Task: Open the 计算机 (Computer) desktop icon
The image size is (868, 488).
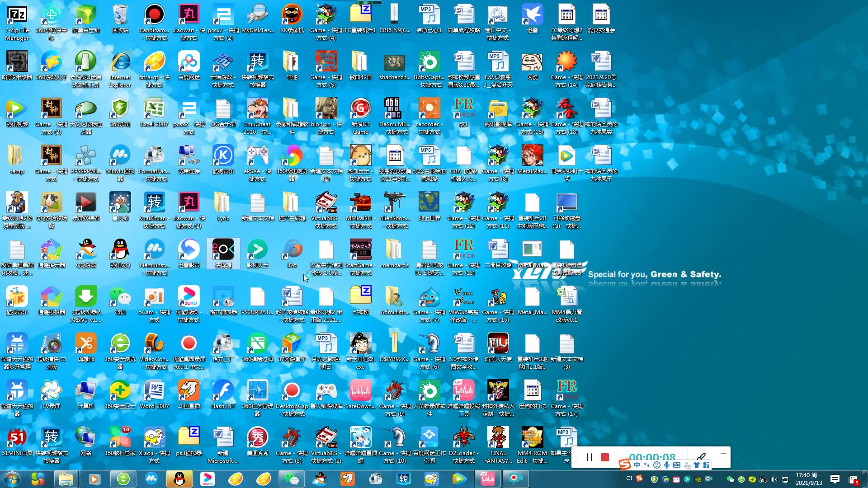Action: click(85, 394)
